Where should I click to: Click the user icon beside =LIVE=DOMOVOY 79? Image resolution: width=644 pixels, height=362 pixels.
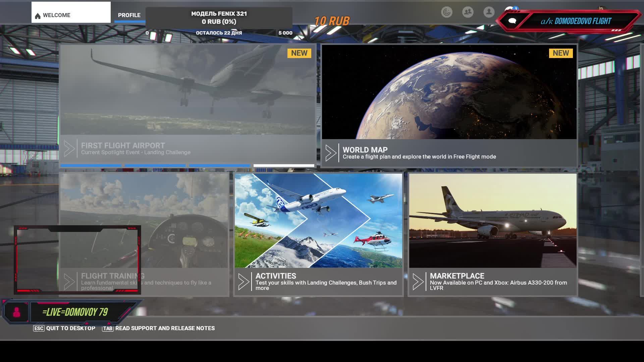(16, 312)
